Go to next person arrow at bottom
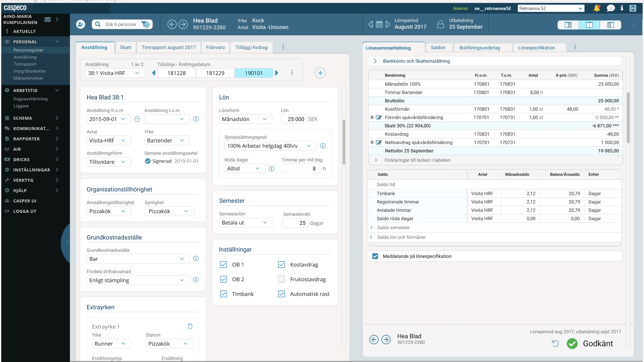Viewport: 644px width, 362px height. (386, 340)
